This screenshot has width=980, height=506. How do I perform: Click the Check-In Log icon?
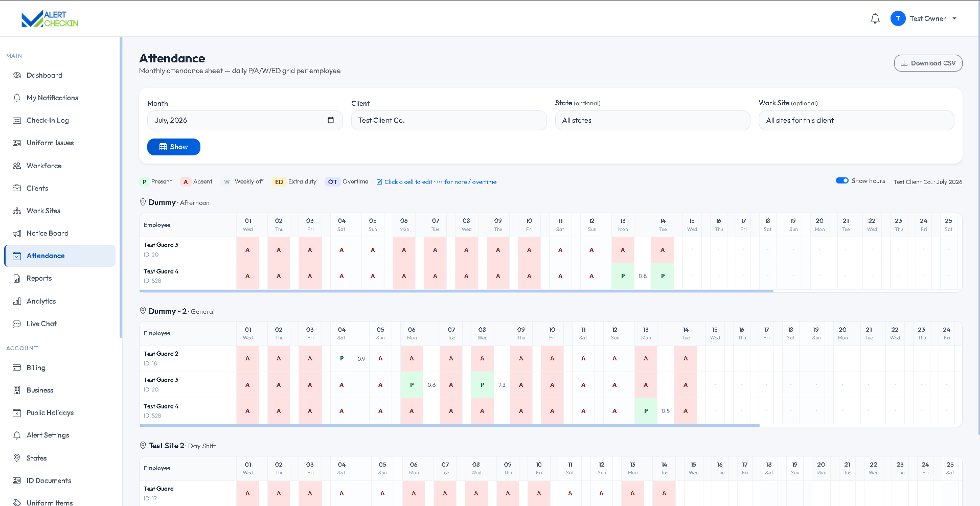(17, 121)
